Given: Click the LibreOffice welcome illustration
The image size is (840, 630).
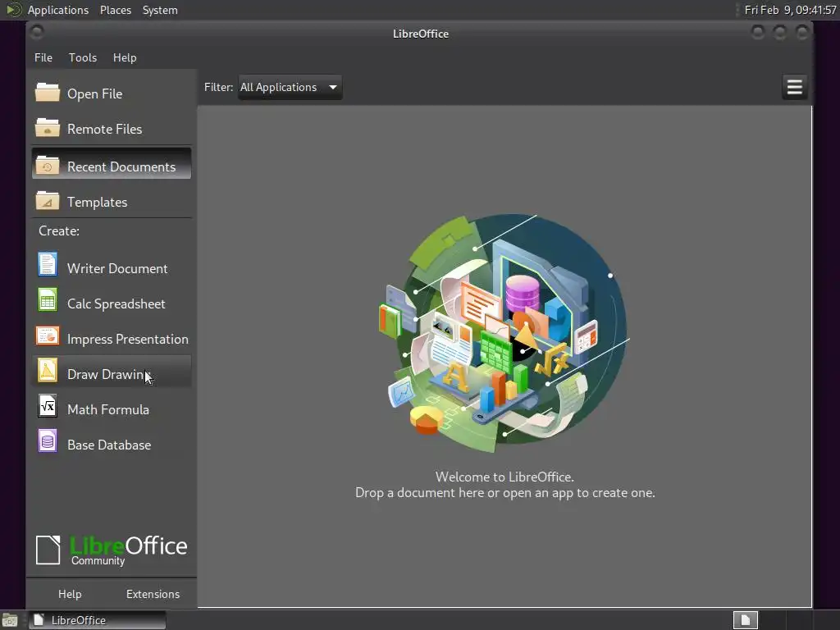Looking at the screenshot, I should 504,333.
